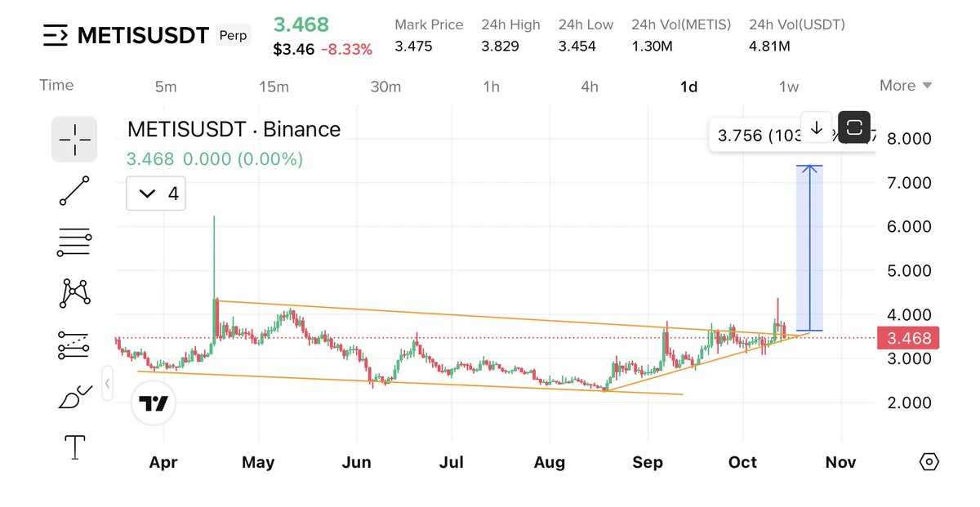Click the red 3.468 current price axis label

point(908,338)
